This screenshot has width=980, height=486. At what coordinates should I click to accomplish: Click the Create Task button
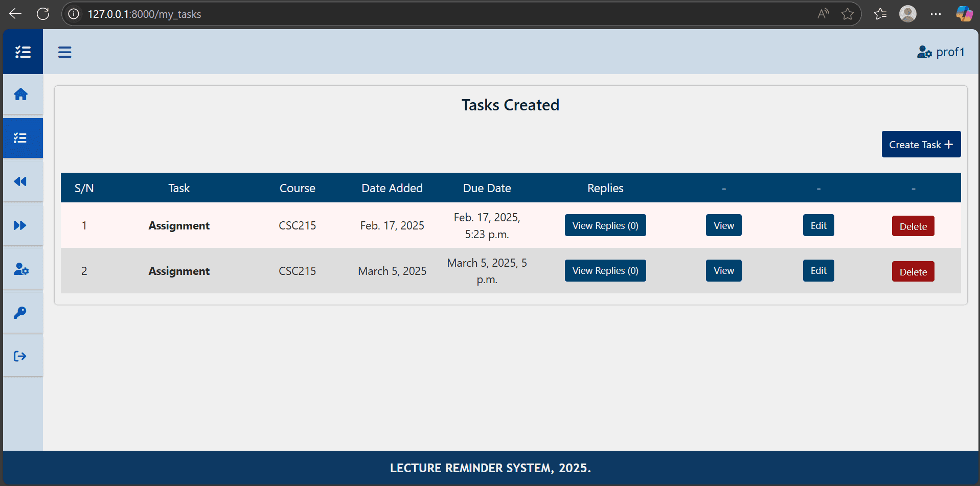(921, 145)
